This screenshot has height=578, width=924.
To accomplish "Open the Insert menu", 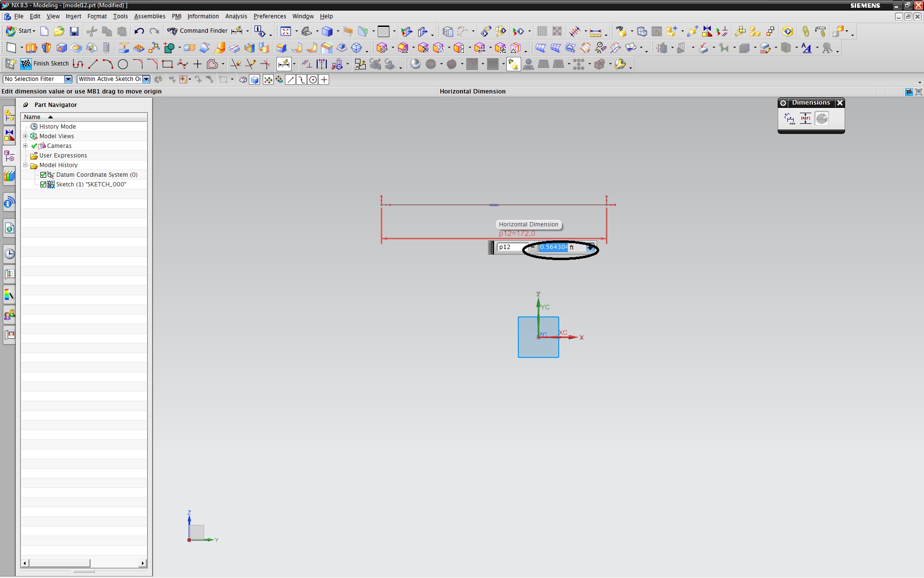I will pos(73,16).
